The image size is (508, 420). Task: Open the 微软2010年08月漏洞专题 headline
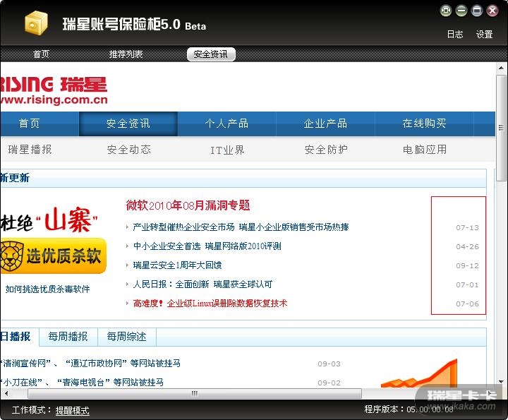[x=188, y=205]
